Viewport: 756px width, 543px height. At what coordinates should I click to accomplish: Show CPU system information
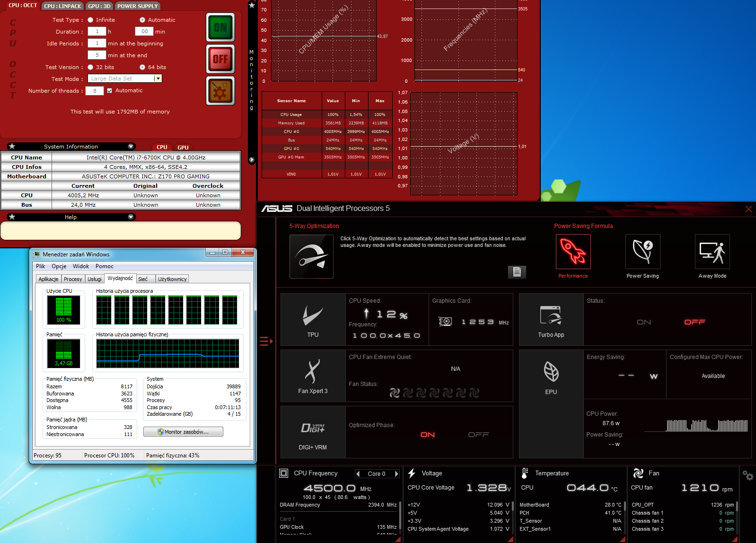(162, 148)
